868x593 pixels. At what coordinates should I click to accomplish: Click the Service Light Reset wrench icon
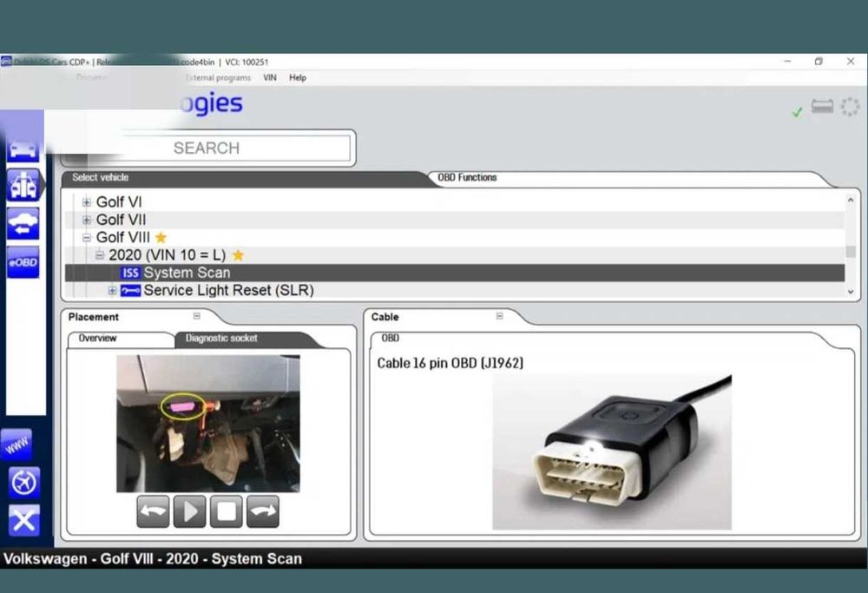click(131, 290)
